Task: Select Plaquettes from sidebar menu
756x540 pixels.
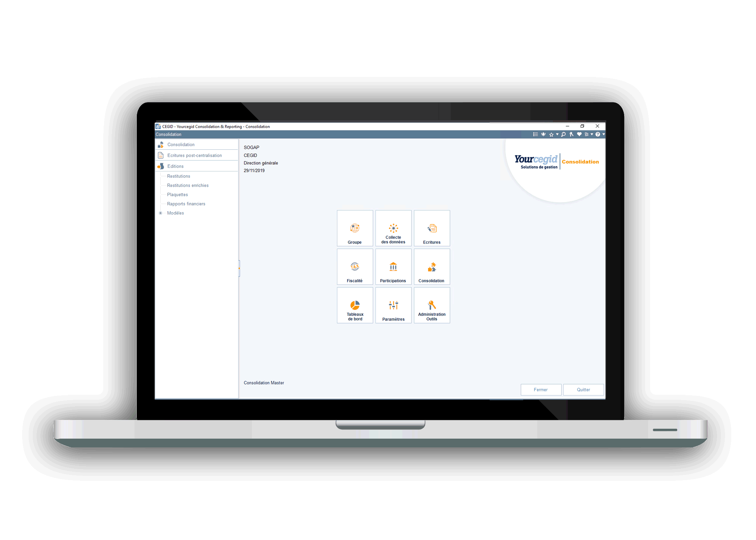Action: [x=178, y=194]
